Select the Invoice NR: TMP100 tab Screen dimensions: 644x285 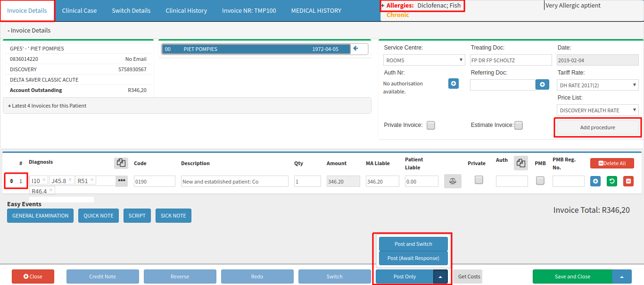(x=249, y=10)
